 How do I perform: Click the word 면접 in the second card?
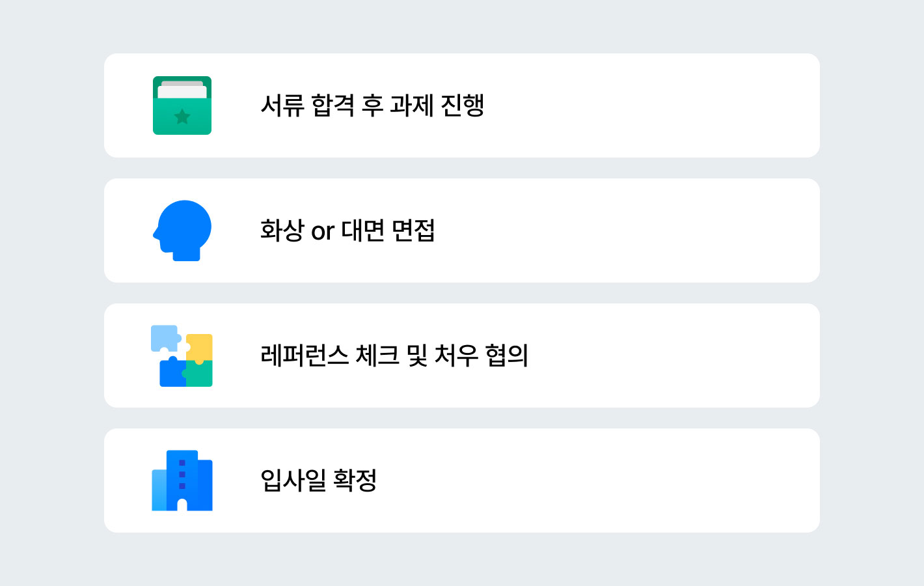point(413,230)
